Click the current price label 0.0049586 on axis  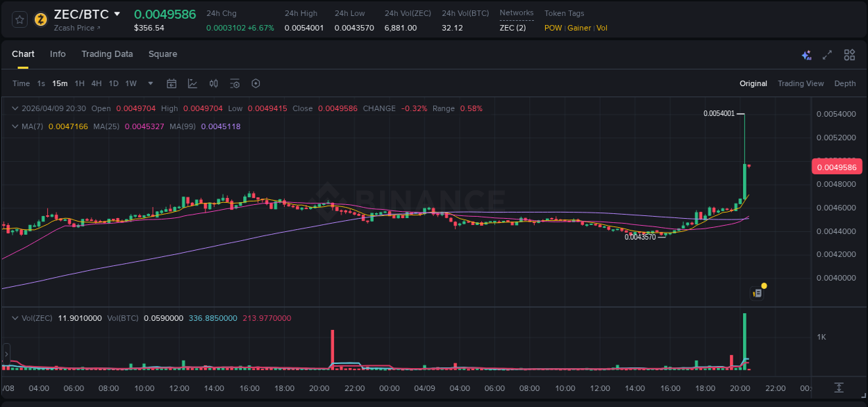836,167
